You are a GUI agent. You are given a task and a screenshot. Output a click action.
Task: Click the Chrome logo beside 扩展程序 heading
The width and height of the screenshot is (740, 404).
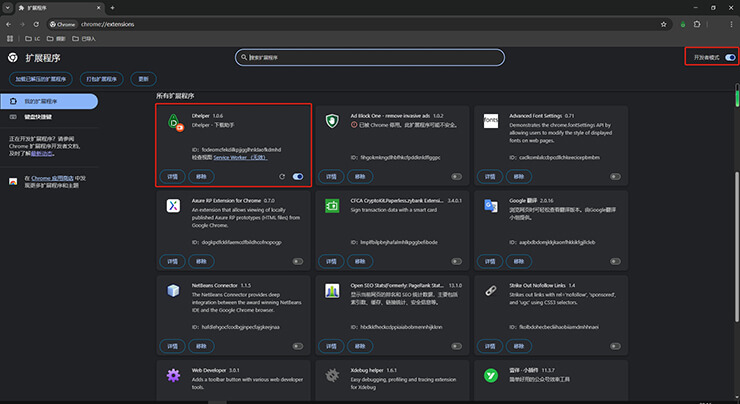coord(13,58)
